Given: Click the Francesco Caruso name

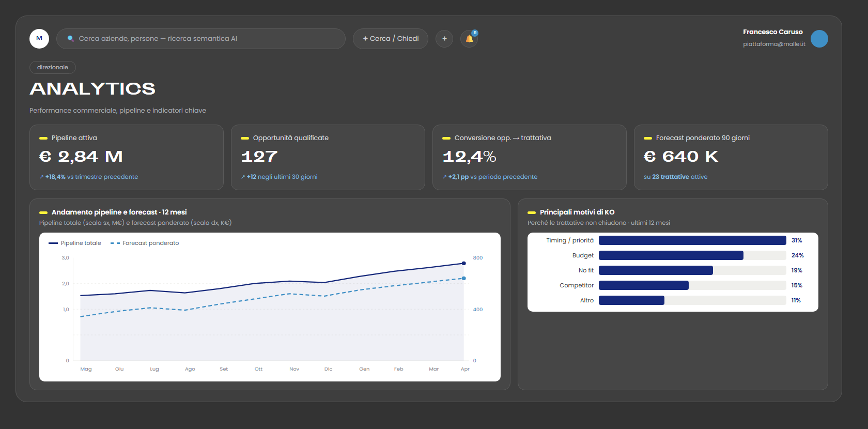Looking at the screenshot, I should pos(773,32).
